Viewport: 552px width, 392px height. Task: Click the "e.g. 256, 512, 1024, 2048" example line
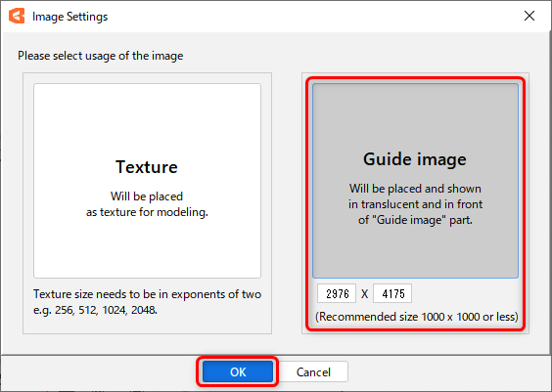click(x=95, y=310)
